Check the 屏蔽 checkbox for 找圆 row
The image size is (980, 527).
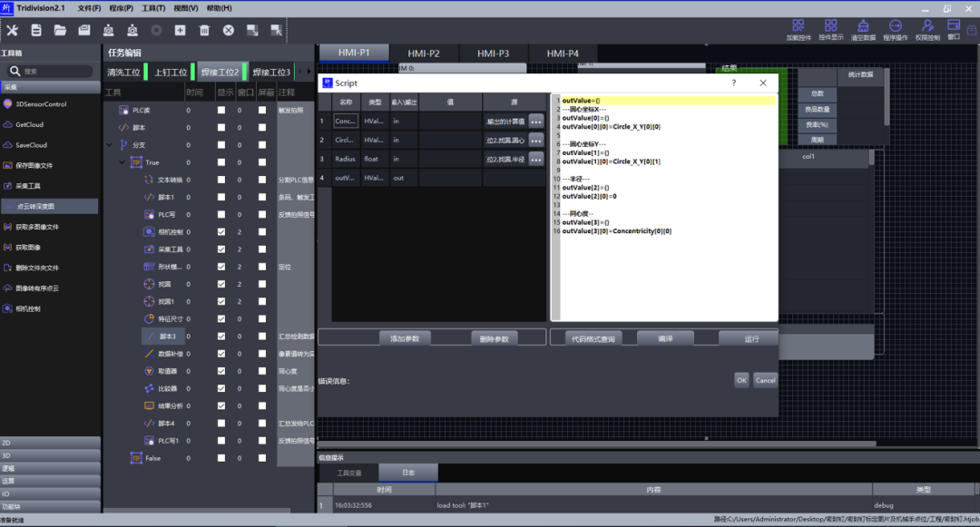pos(262,285)
